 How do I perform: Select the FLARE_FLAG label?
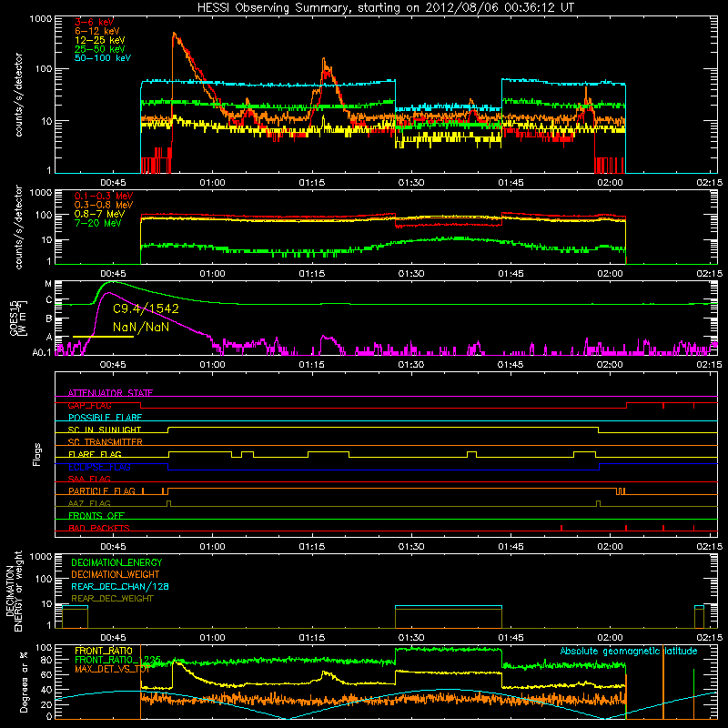tap(95, 454)
